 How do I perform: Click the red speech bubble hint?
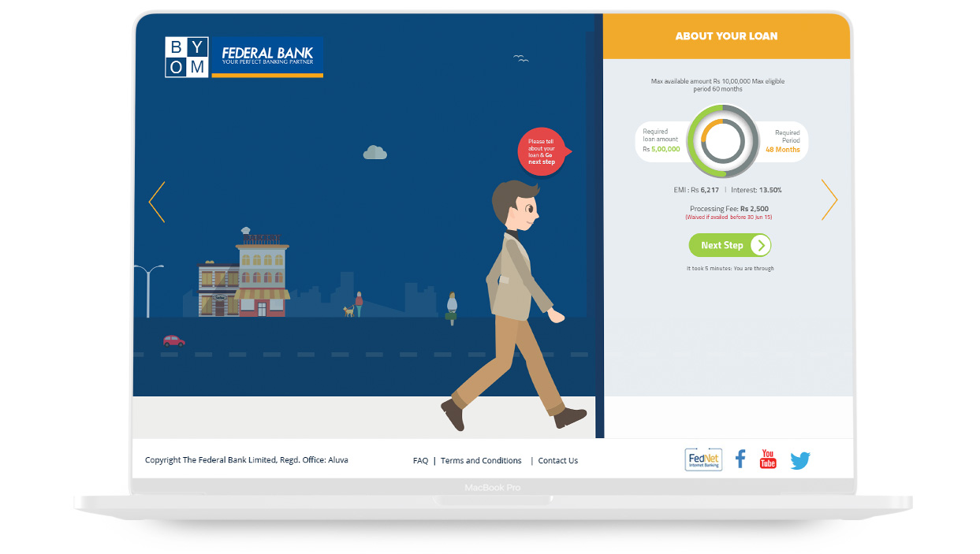click(542, 151)
